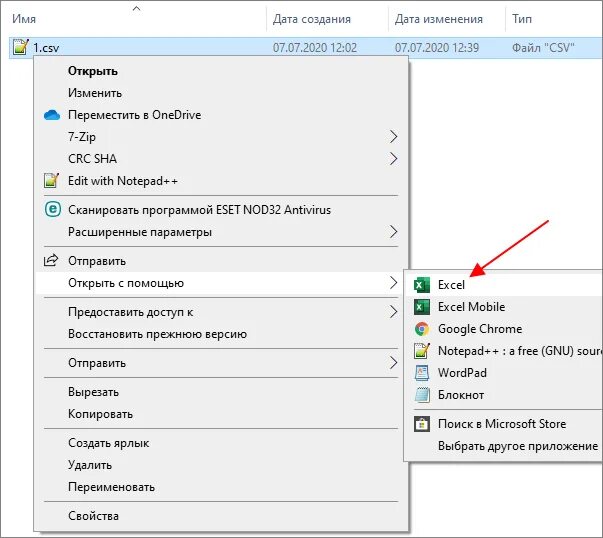This screenshot has height=538, width=603.
Task: Click the 1.csv file icon
Action: pos(20,47)
